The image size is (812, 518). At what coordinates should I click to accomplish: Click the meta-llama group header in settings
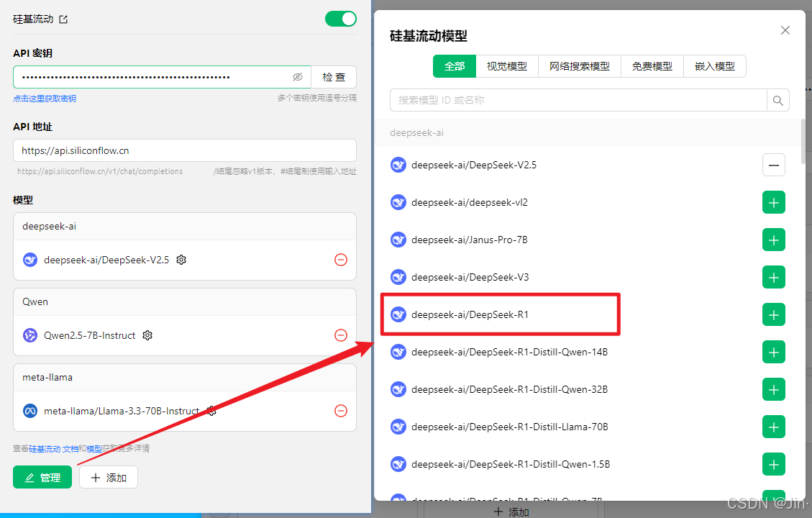pyautogui.click(x=185, y=378)
